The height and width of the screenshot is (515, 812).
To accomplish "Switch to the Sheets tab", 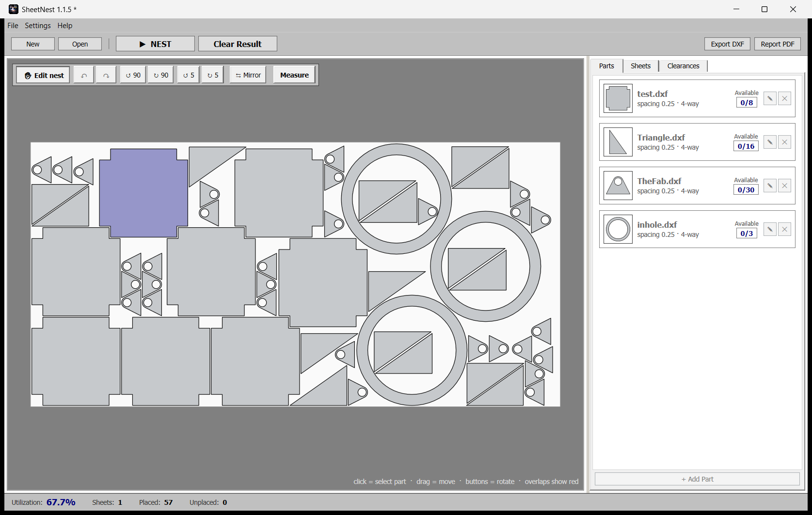I will coord(640,66).
